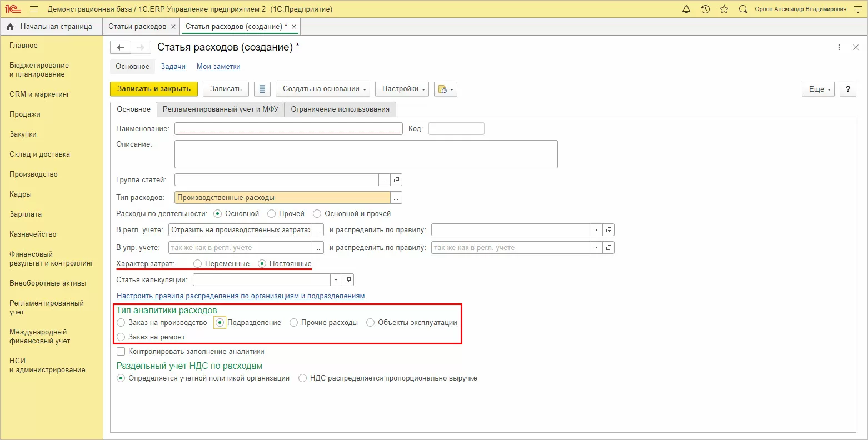Open selection ellipsis for В упр. учете
This screenshot has width=868, height=440.
[318, 248]
